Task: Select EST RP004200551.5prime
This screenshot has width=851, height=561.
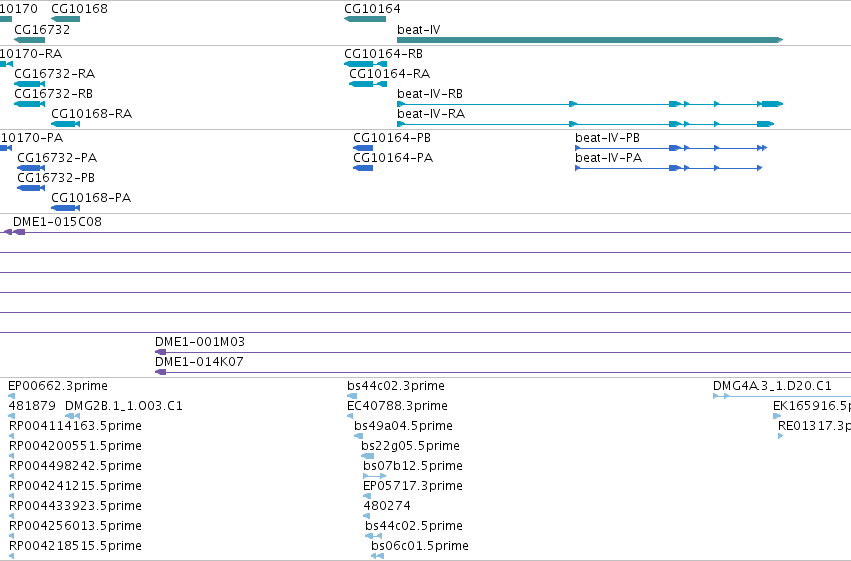Action: coord(75,446)
